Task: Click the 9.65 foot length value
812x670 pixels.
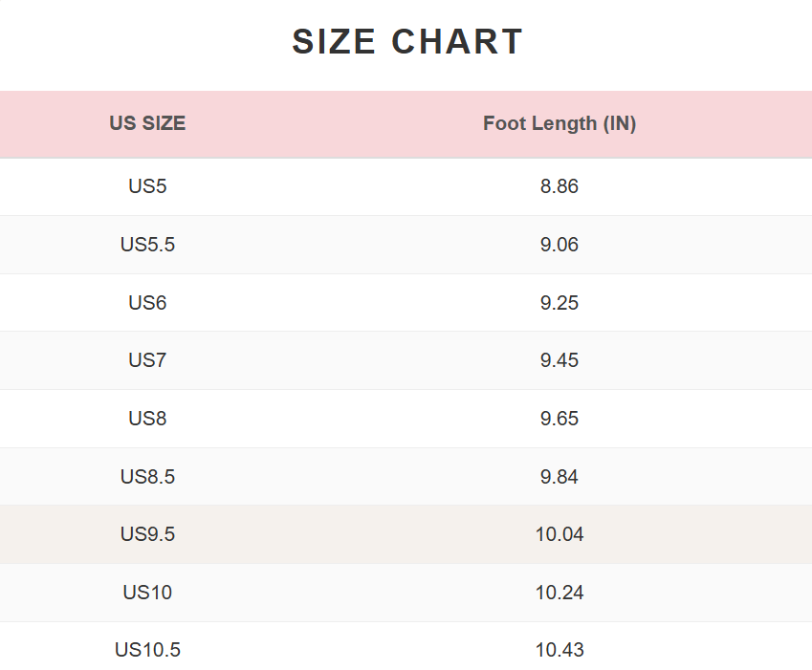Action: tap(560, 419)
